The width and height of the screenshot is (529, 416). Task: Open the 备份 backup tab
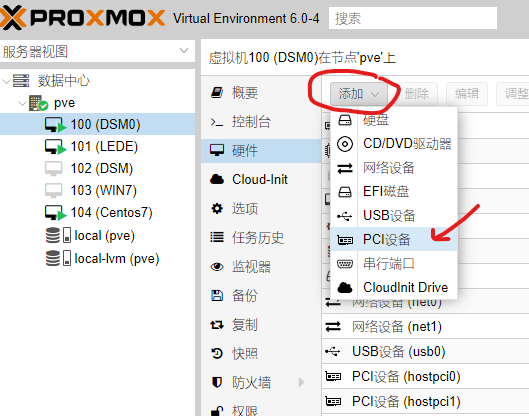click(261, 296)
